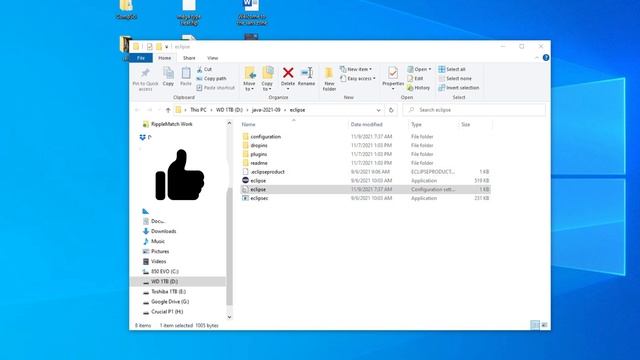Switch to the Home ribbon tab

tap(165, 58)
